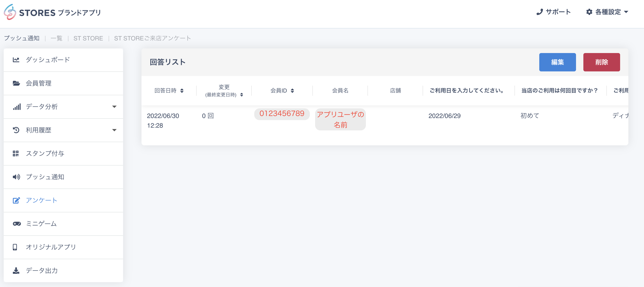Click 一覧 in the breadcrumb

click(56, 38)
